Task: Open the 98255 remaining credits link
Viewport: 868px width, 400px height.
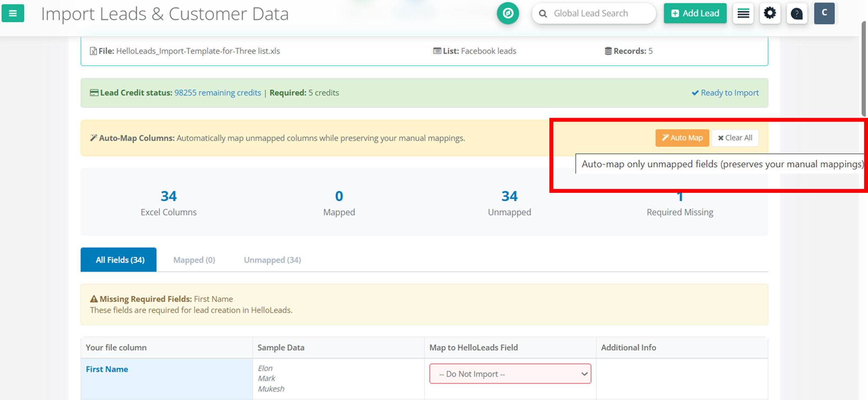Action: 217,93
